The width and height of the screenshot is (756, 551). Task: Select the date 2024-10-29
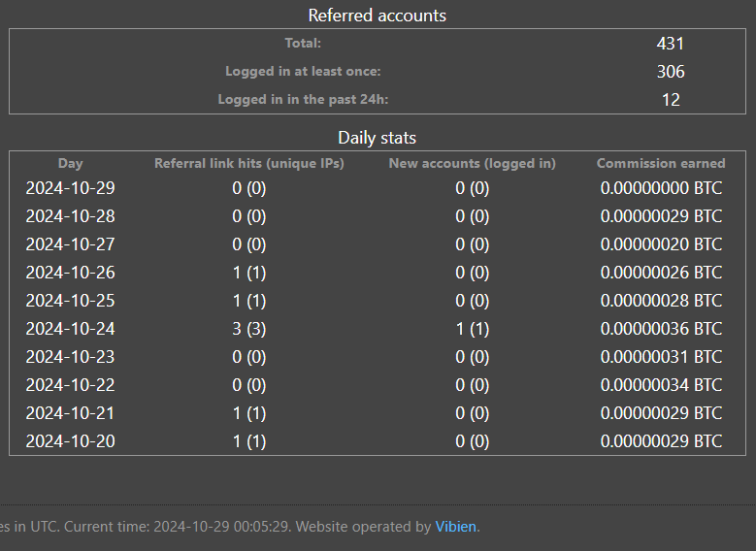click(71, 188)
